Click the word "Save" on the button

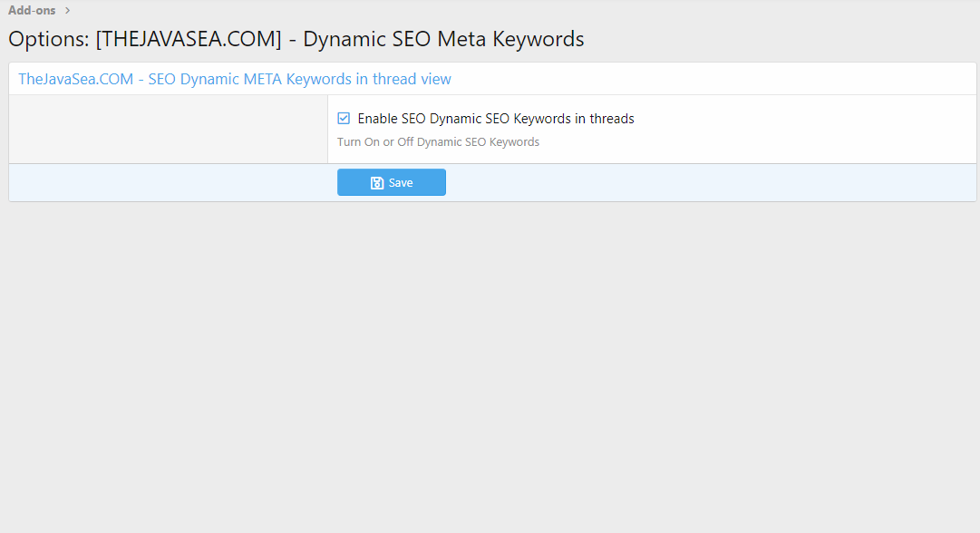coord(401,183)
